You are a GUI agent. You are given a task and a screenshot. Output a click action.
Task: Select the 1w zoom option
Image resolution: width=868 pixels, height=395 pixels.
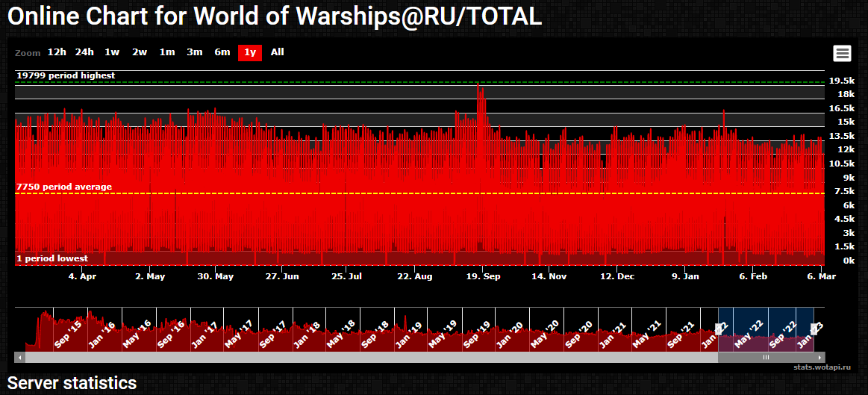click(x=112, y=52)
